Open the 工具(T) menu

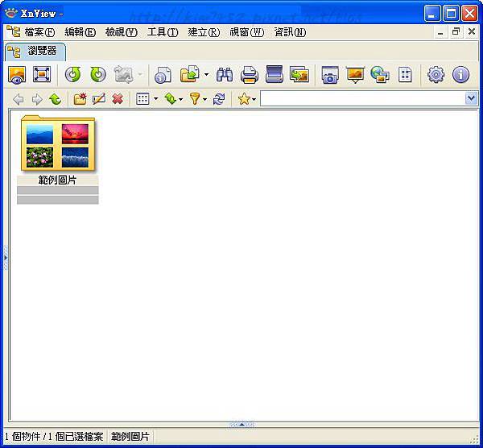point(163,32)
